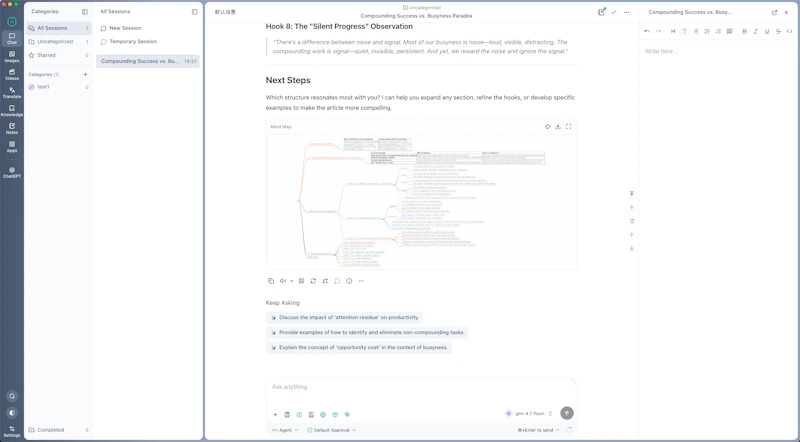The image size is (800, 442).
Task: Copy the assistant message
Action: pyautogui.click(x=271, y=281)
